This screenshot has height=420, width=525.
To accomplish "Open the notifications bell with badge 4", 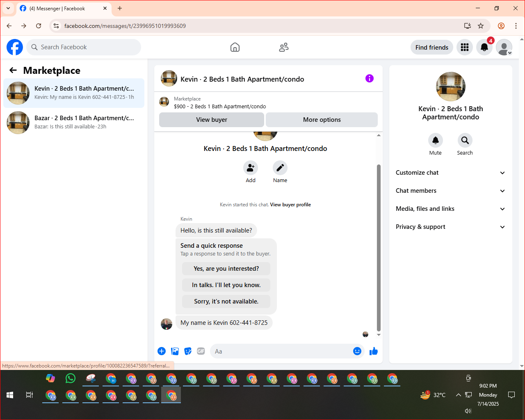I will [x=484, y=47].
